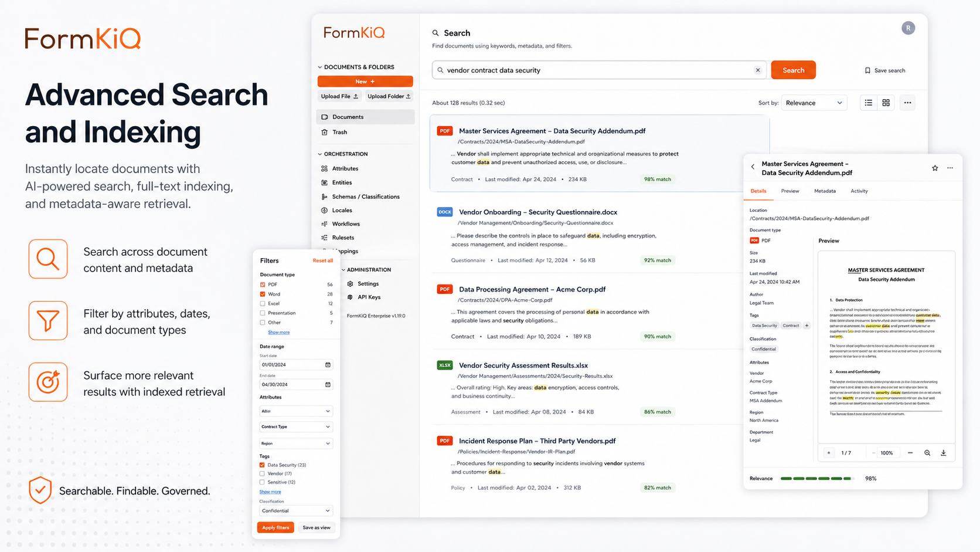
Task: Switch to the Activity tab
Action: tap(859, 191)
